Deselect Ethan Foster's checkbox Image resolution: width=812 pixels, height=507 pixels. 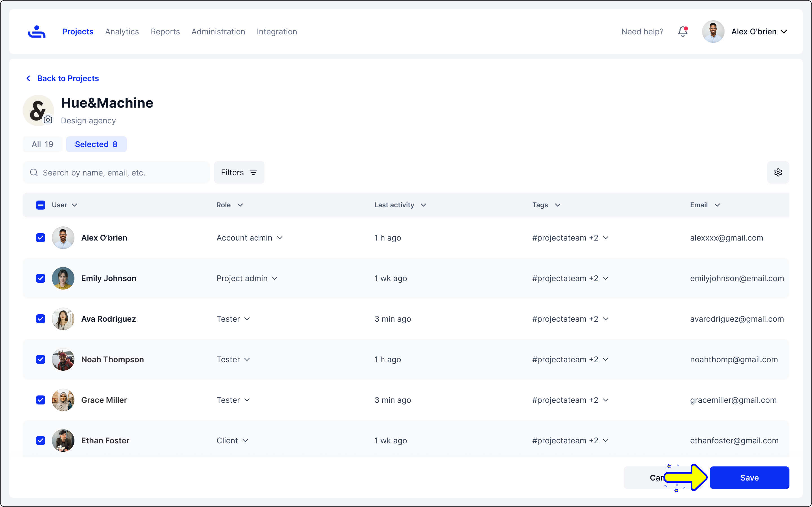point(41,441)
